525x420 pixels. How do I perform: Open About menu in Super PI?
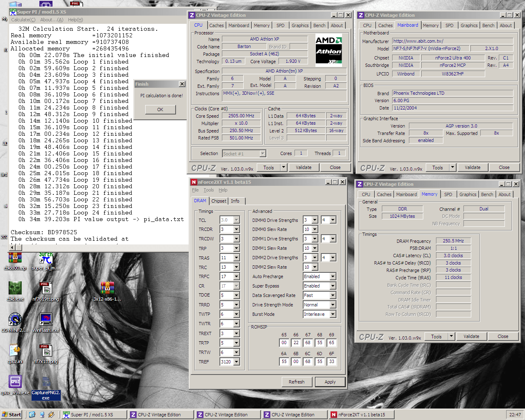[52, 20]
